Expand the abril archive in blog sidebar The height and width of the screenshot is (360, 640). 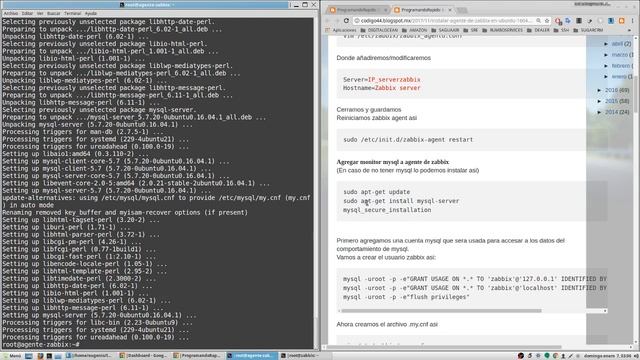coord(606,44)
